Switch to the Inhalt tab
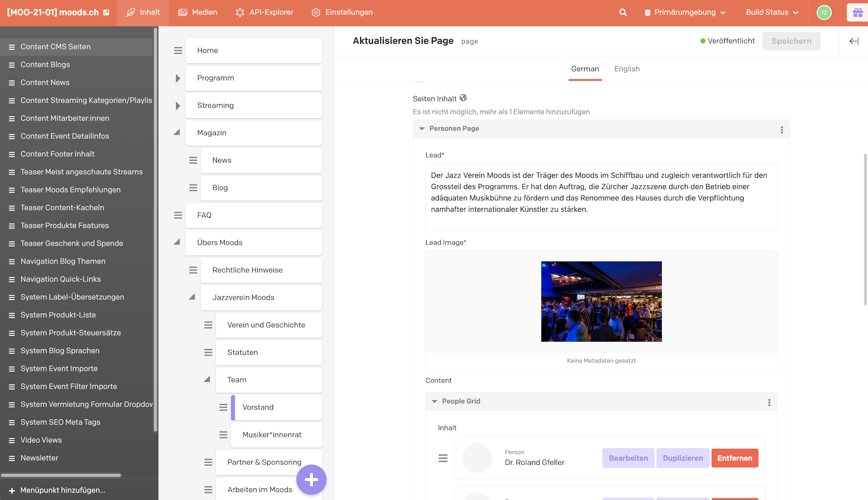The height and width of the screenshot is (500, 868). pos(143,13)
